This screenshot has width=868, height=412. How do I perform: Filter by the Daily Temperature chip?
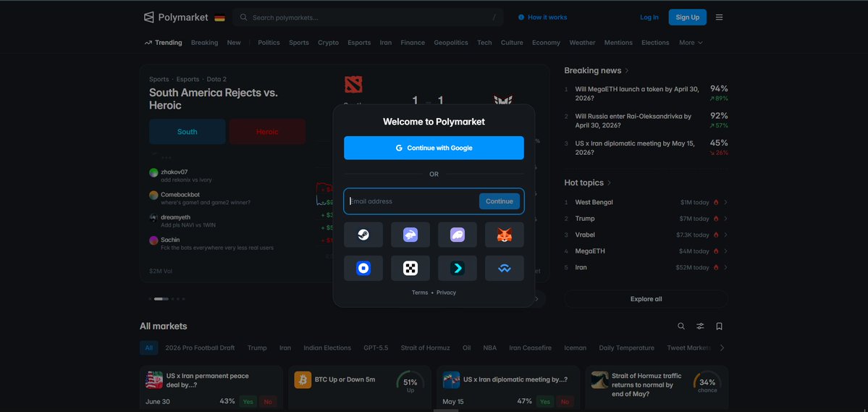click(x=627, y=348)
